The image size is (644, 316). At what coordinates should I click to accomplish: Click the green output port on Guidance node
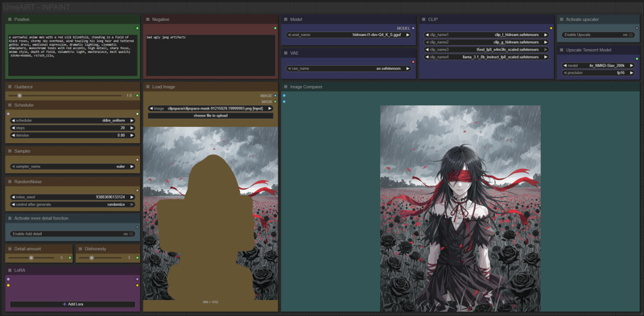pos(137,96)
